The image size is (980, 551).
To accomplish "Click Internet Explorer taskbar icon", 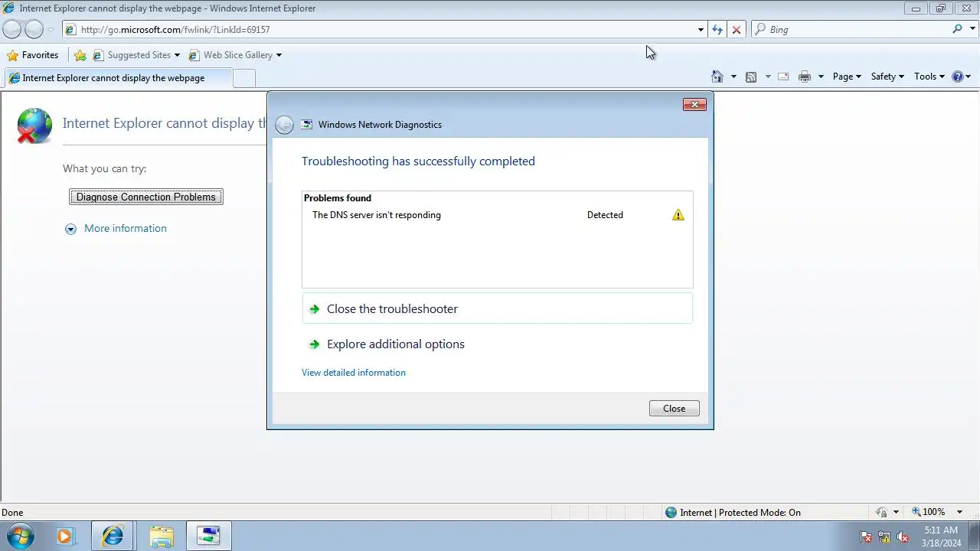I will click(x=113, y=536).
